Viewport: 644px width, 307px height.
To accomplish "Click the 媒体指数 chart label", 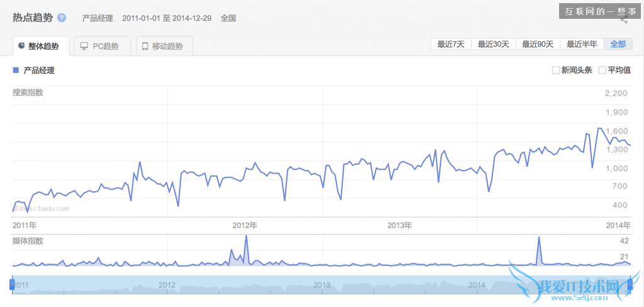I will (x=28, y=241).
